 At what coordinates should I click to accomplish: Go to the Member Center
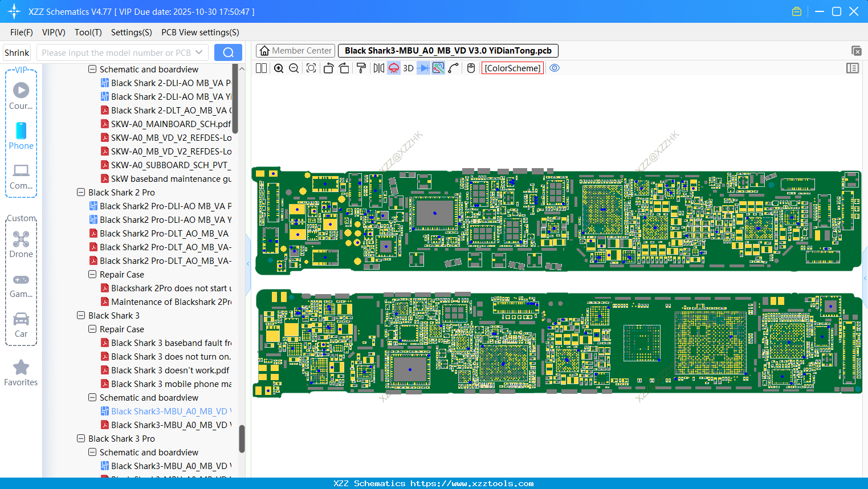pyautogui.click(x=295, y=50)
